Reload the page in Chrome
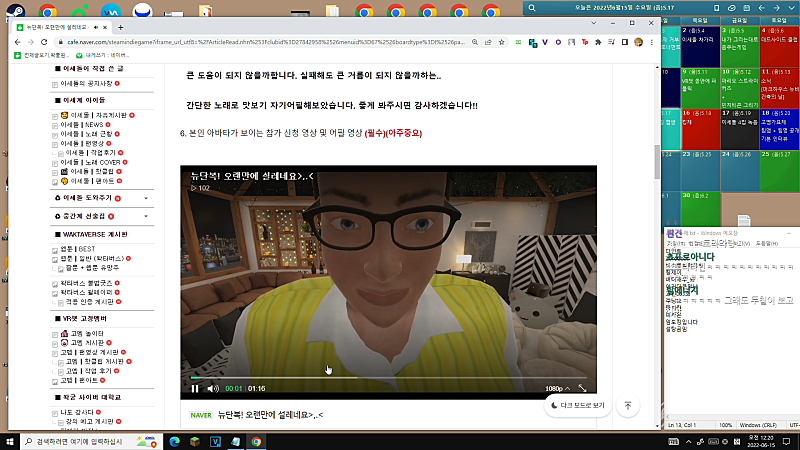Viewport: 800px width, 450px height. pyautogui.click(x=44, y=42)
